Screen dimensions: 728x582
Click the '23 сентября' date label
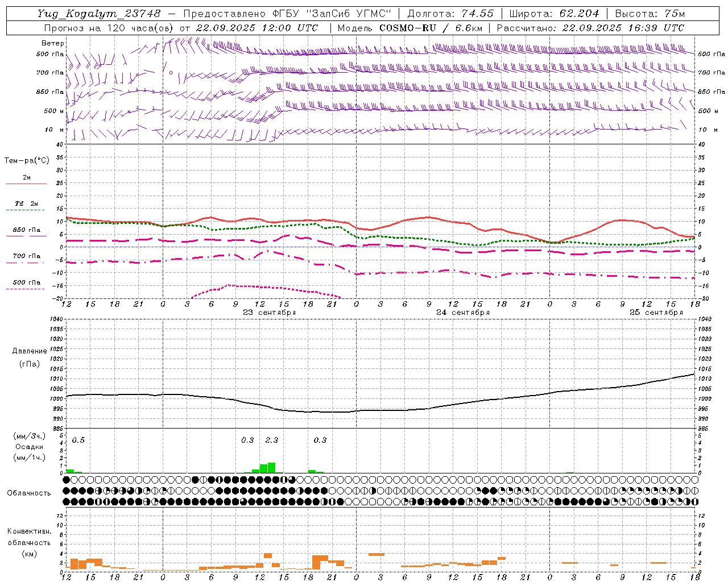pos(270,313)
